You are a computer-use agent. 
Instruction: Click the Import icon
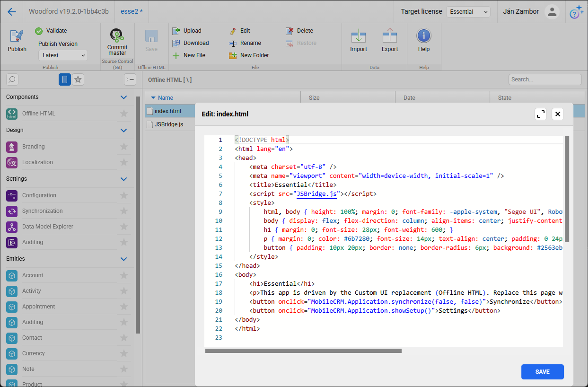(x=359, y=36)
